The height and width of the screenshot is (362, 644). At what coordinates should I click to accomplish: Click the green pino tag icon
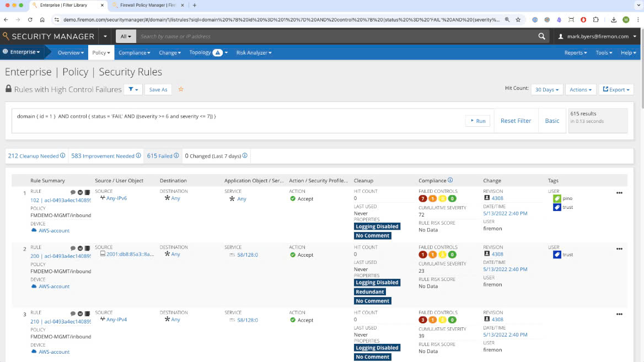[x=557, y=198]
